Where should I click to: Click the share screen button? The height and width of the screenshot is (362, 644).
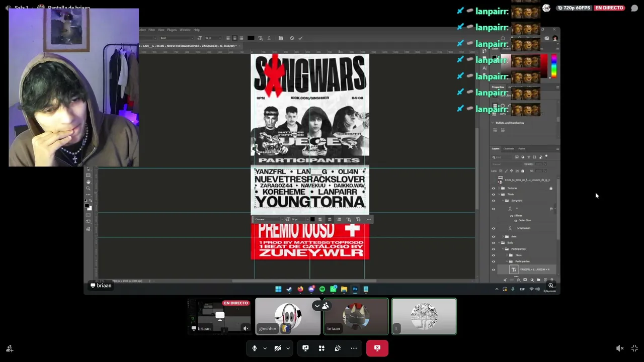[x=305, y=348]
